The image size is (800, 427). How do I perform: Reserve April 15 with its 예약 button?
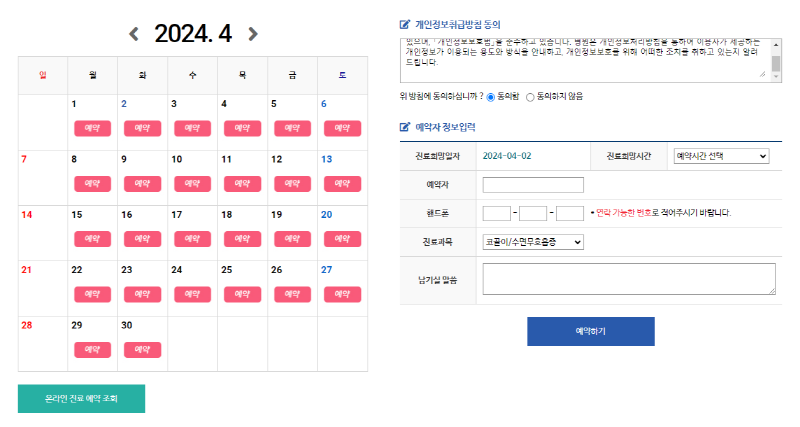pyautogui.click(x=92, y=240)
